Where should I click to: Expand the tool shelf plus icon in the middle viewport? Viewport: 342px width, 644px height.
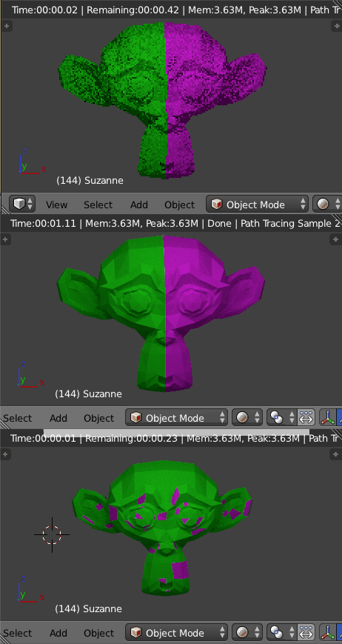point(6,240)
